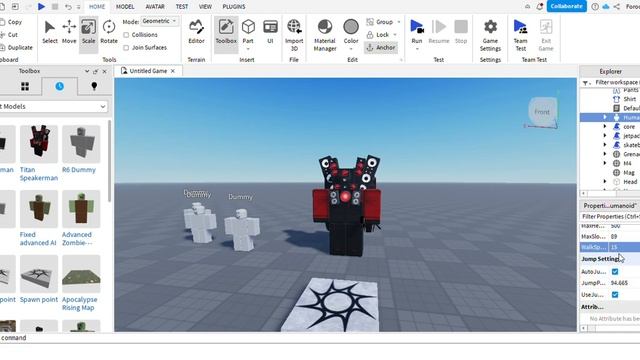Viewport: 640px width, 360px height.
Task: Expand the Group dropdown arrow
Action: [x=399, y=22]
